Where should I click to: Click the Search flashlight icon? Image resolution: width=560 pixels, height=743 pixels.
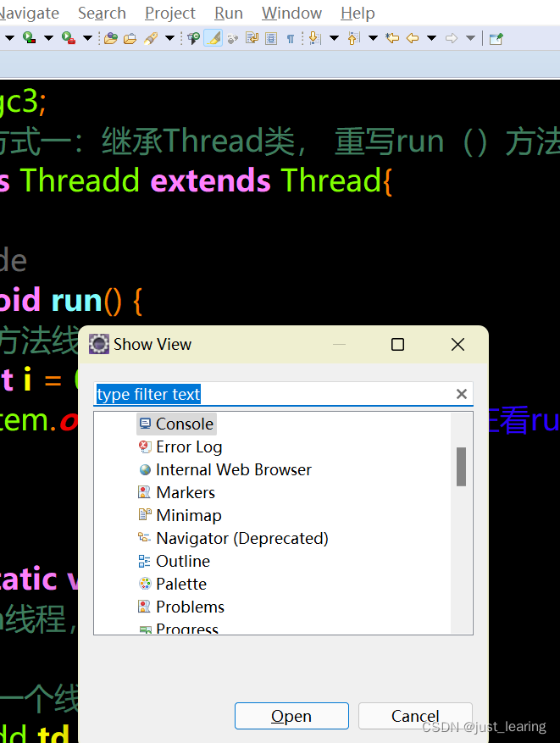151,38
